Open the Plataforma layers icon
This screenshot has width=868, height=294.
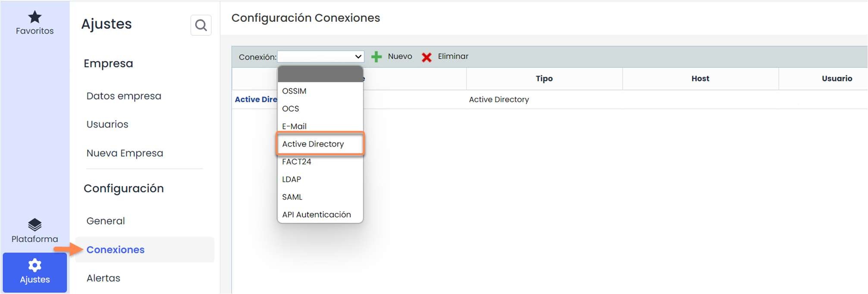(34, 225)
